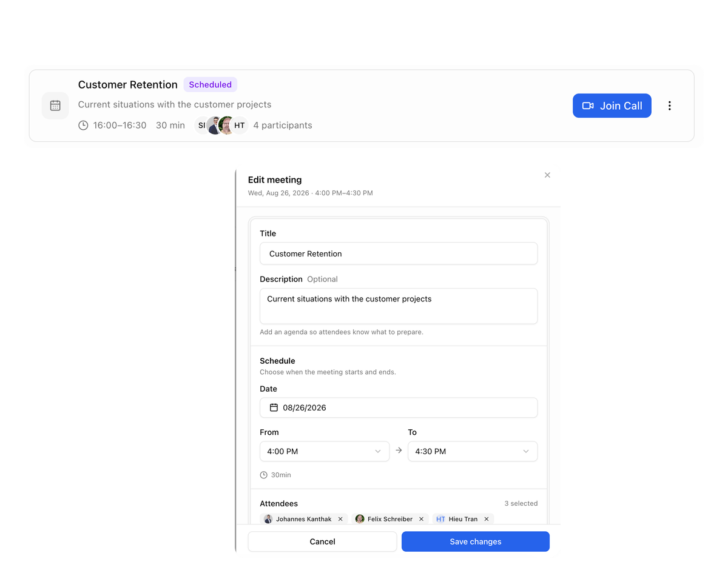This screenshot has height=570, width=728.
Task: Click the calendar icon in Date field
Action: (x=274, y=407)
